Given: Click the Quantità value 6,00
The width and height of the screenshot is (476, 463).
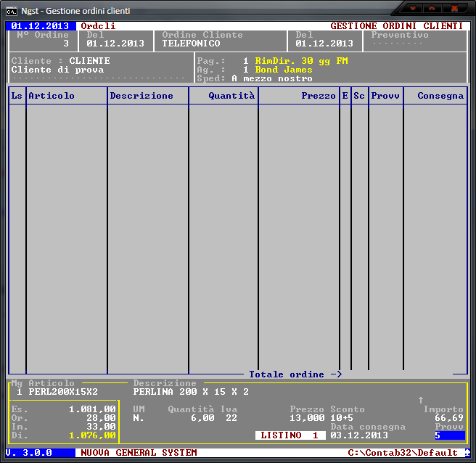Looking at the screenshot, I should [202, 418].
